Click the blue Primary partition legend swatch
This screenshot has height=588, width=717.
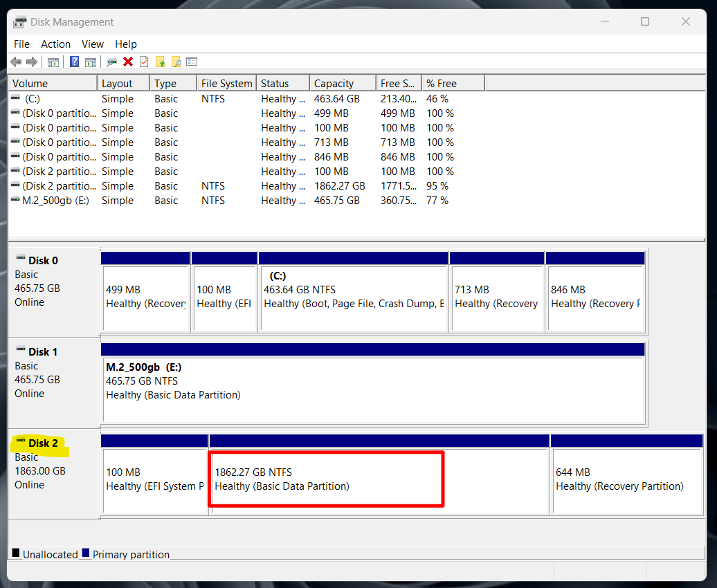pyautogui.click(x=86, y=553)
